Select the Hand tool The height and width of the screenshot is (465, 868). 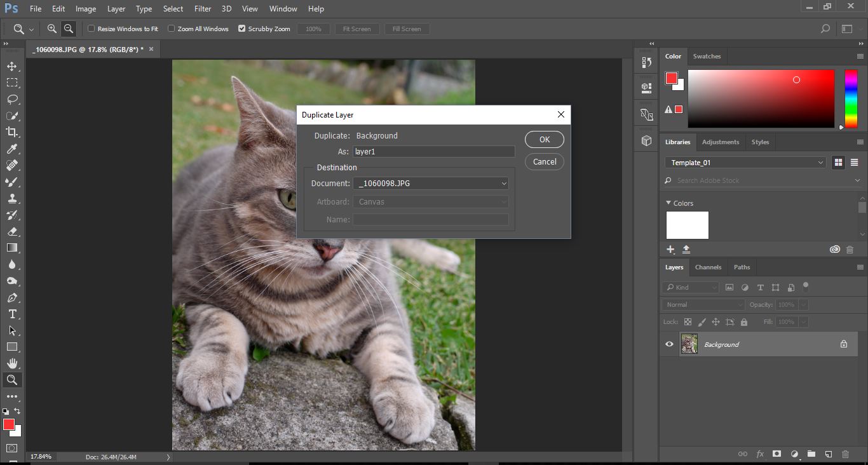pos(12,363)
